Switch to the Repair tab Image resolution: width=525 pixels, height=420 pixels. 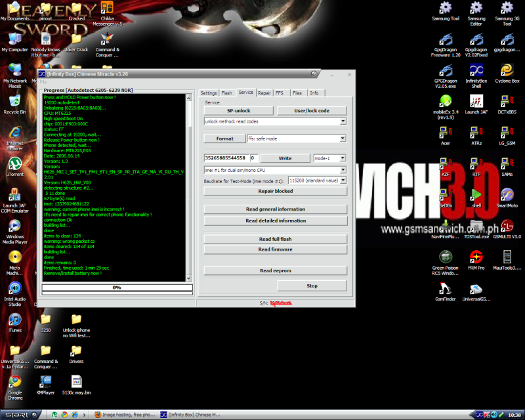[x=264, y=93]
